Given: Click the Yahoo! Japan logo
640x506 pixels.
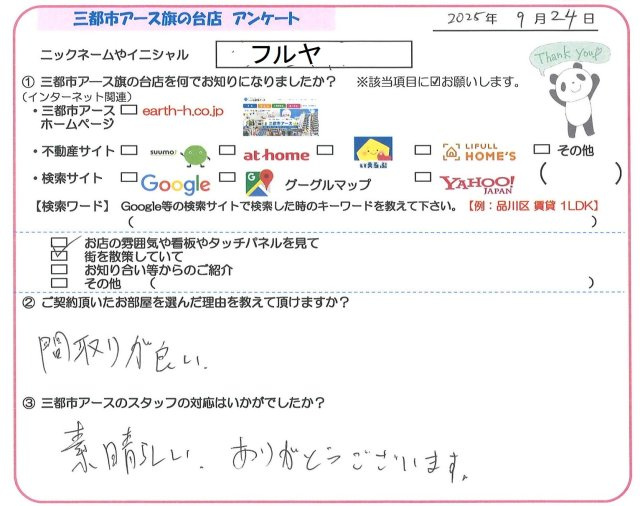Looking at the screenshot, I should (477, 183).
